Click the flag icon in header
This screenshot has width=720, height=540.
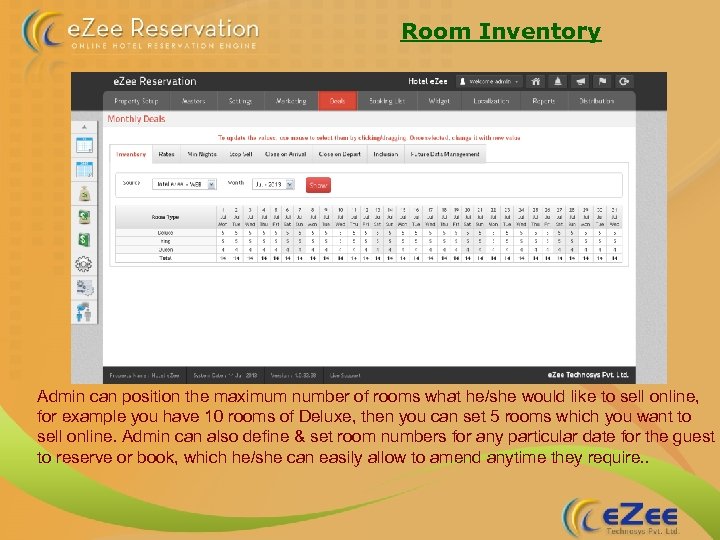(602, 81)
